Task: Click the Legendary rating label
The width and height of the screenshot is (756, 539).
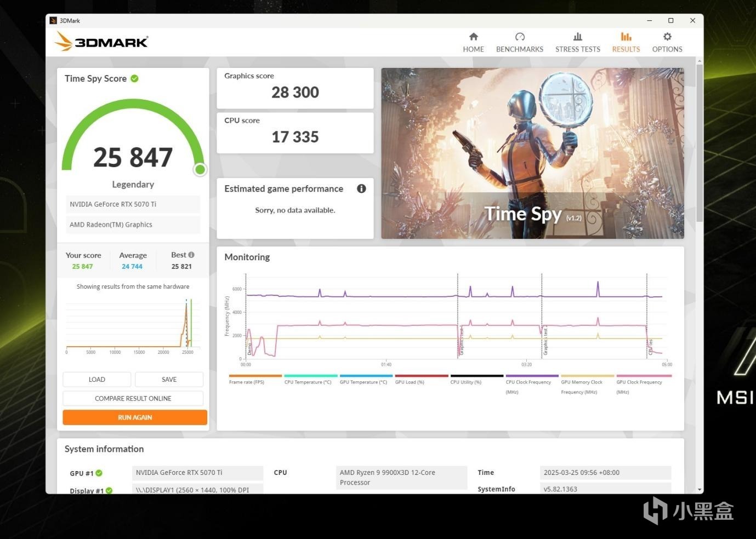Action: tap(133, 185)
